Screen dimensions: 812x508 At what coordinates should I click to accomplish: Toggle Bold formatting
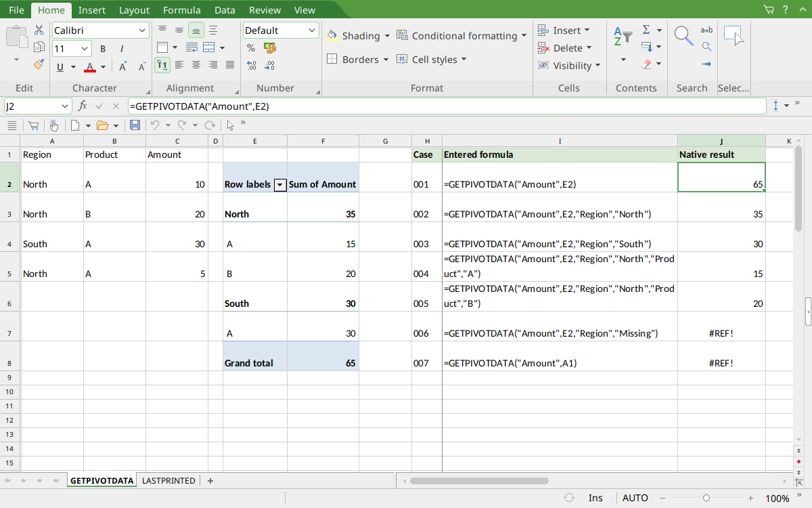coord(103,49)
